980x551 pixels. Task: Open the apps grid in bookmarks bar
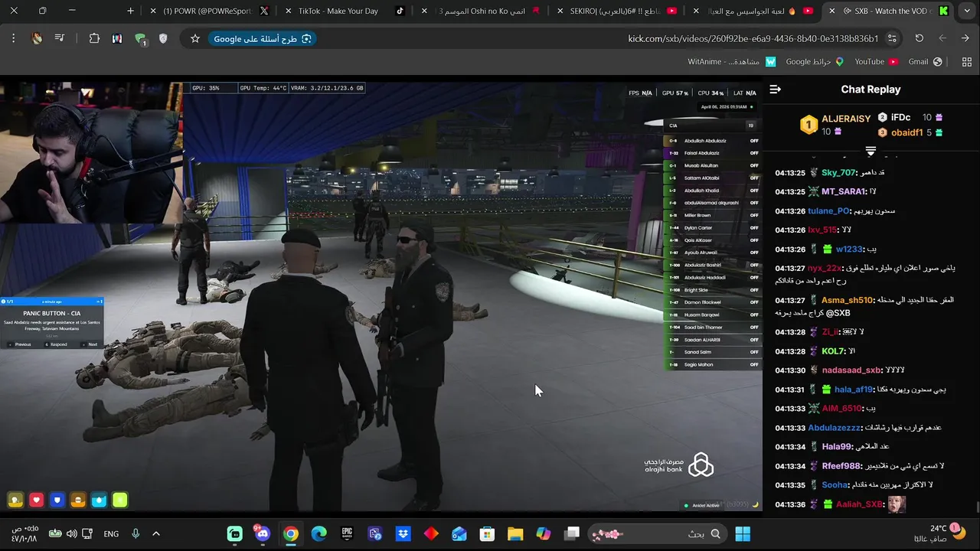click(x=966, y=62)
